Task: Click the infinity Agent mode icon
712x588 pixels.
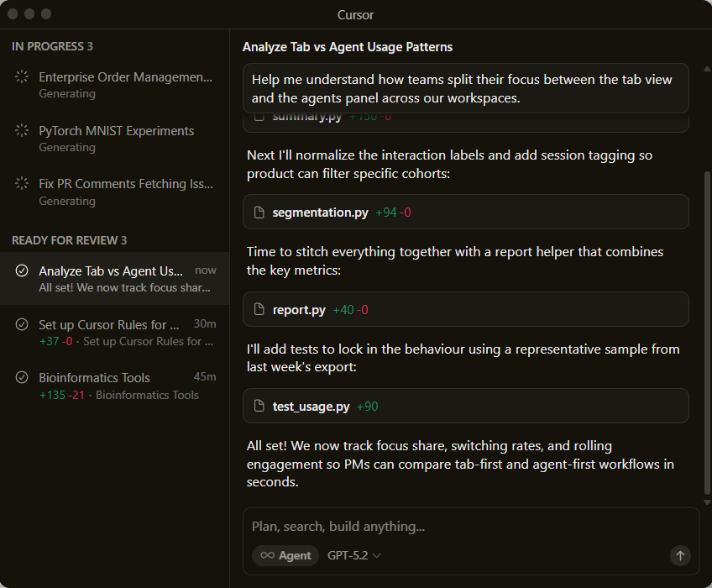Action: tap(268, 555)
